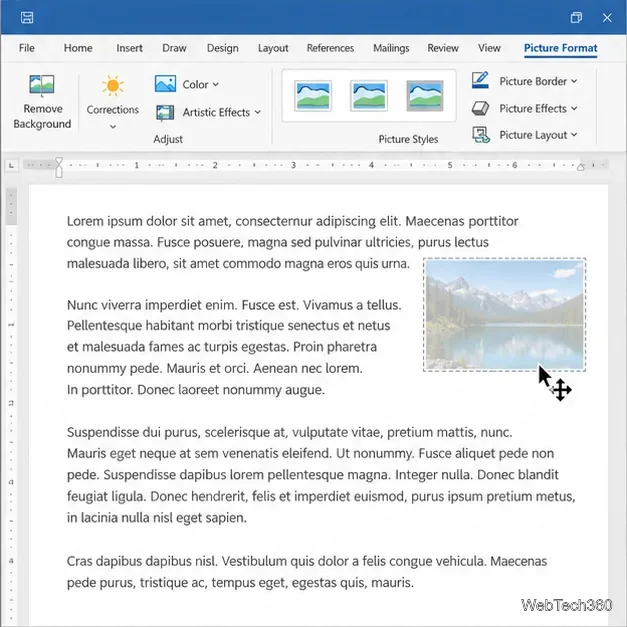Click the Remove Background label
This screenshot has height=627, width=627.
[42, 116]
